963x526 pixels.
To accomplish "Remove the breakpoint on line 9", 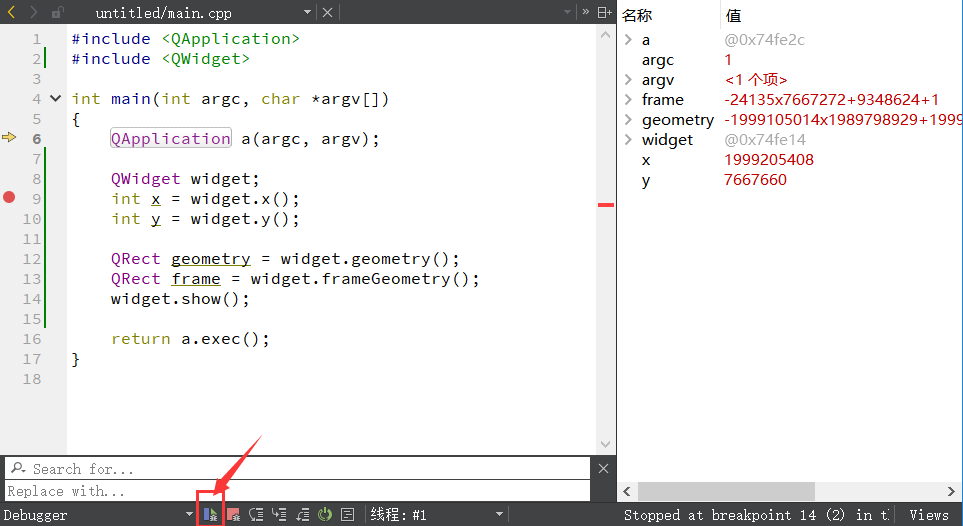I will click(9, 197).
